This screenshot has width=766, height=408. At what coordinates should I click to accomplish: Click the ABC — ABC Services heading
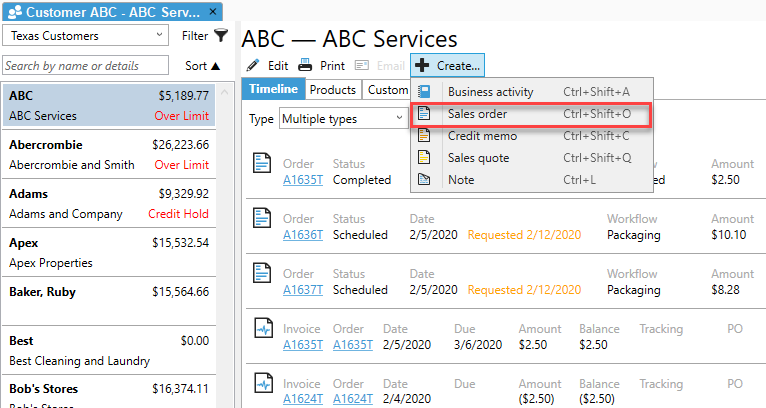[x=349, y=39]
